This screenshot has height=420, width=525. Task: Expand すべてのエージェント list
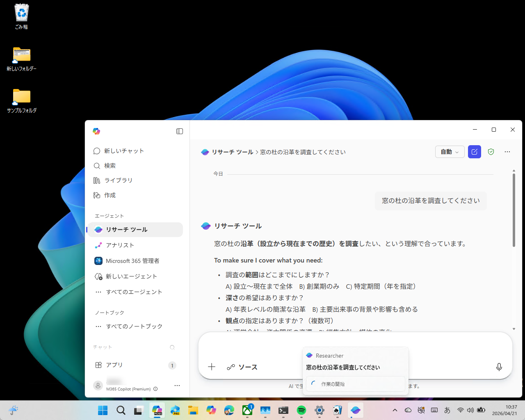pyautogui.click(x=131, y=292)
